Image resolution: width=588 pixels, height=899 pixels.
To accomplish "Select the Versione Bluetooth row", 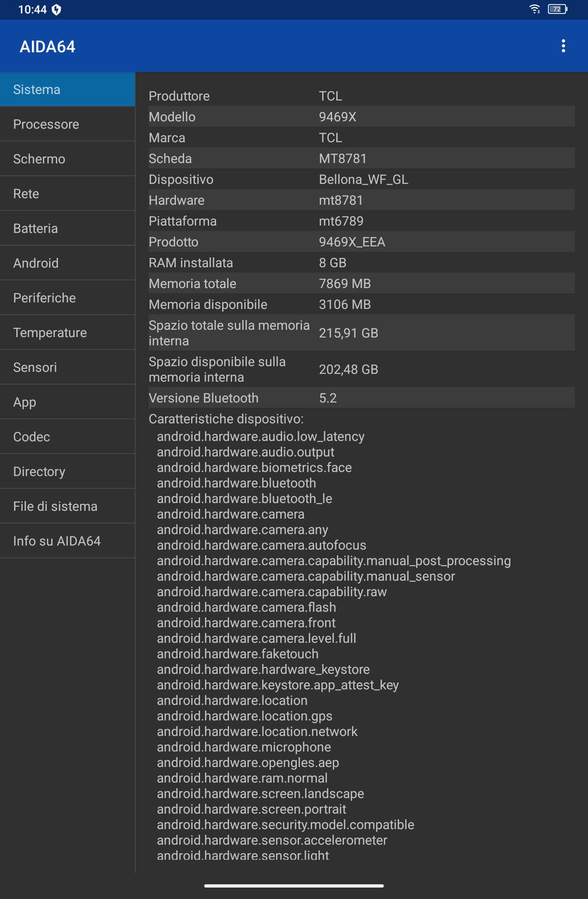I will click(361, 398).
